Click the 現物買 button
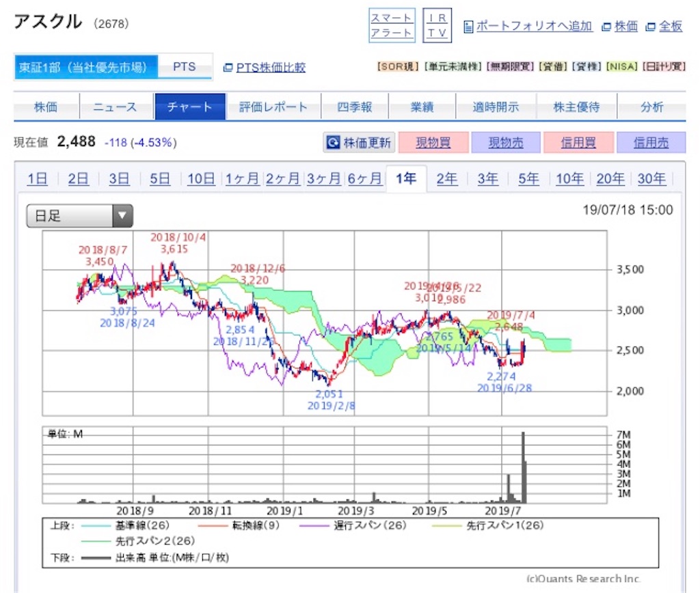This screenshot has width=700, height=593. [x=433, y=142]
